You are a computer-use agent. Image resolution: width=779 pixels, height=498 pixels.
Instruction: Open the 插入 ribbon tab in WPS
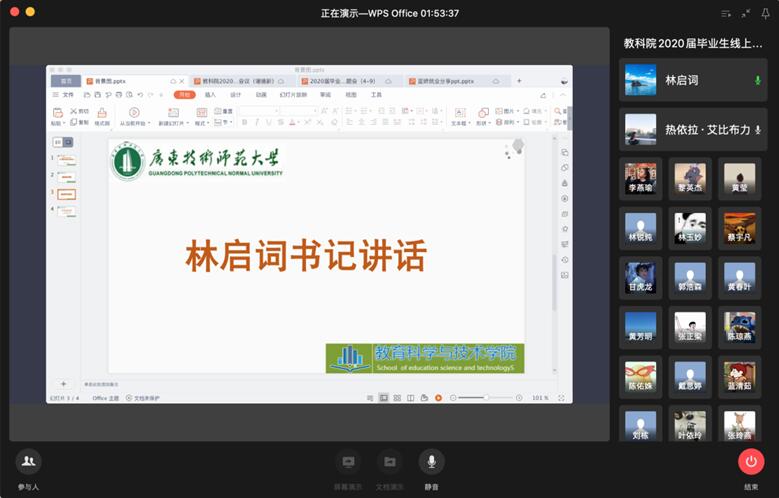tap(210, 95)
